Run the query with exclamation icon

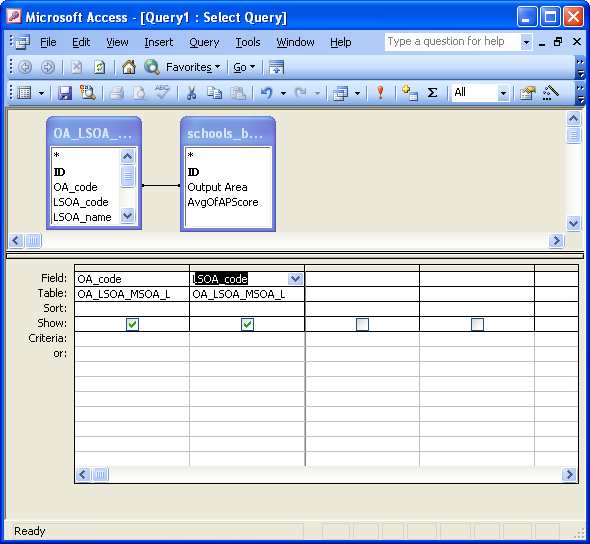[380, 93]
